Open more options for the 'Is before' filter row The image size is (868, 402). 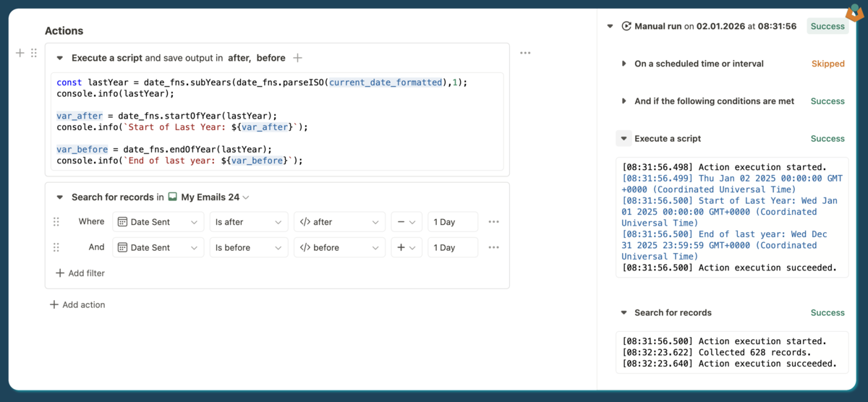[493, 247]
